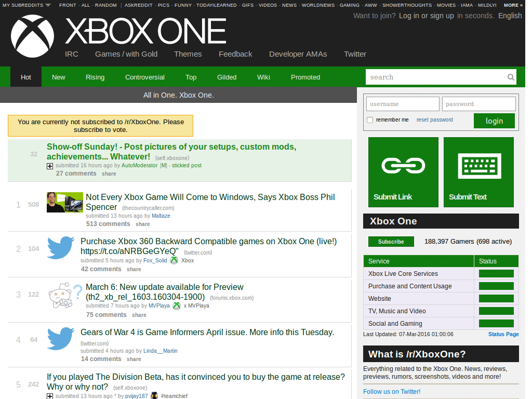
Task: Click flair icon next to pvijay187
Action: tap(154, 395)
